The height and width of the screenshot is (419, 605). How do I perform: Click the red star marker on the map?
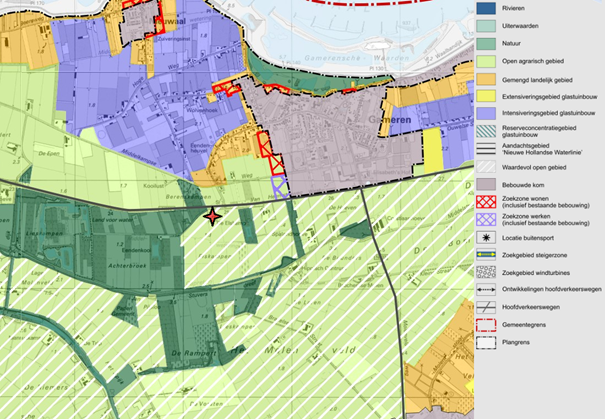coord(212,216)
